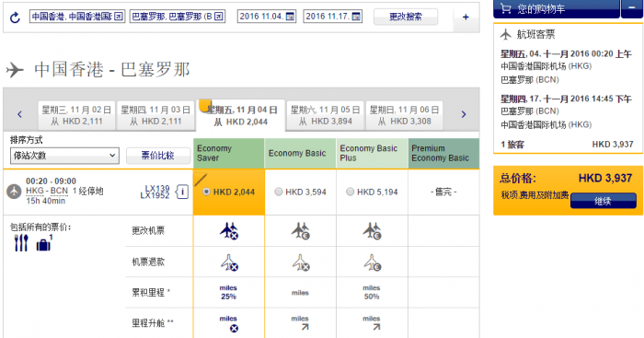The width and height of the screenshot is (644, 338).
Task: Click the miles accrual under Economy Basic
Action: click(300, 293)
